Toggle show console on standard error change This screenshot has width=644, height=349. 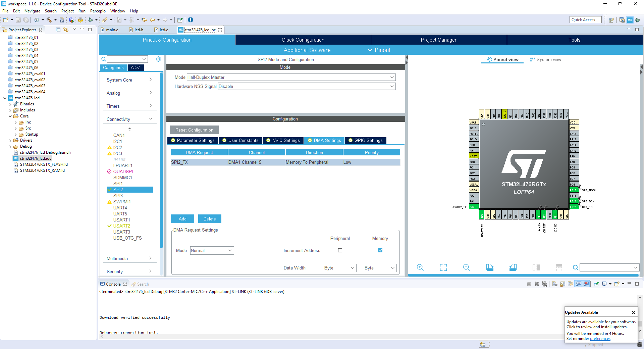[x=586, y=284]
